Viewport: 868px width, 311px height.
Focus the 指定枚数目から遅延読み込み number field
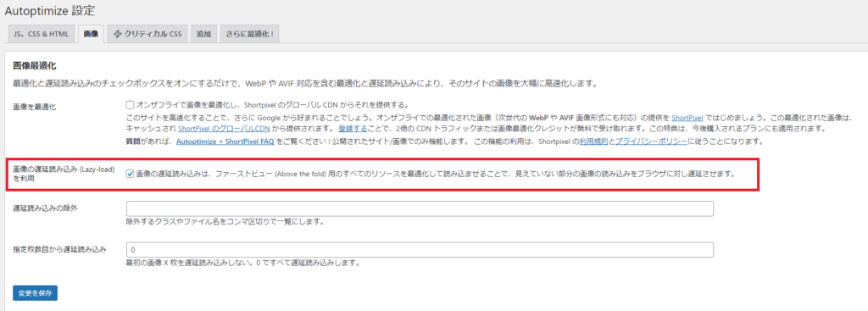tap(420, 250)
